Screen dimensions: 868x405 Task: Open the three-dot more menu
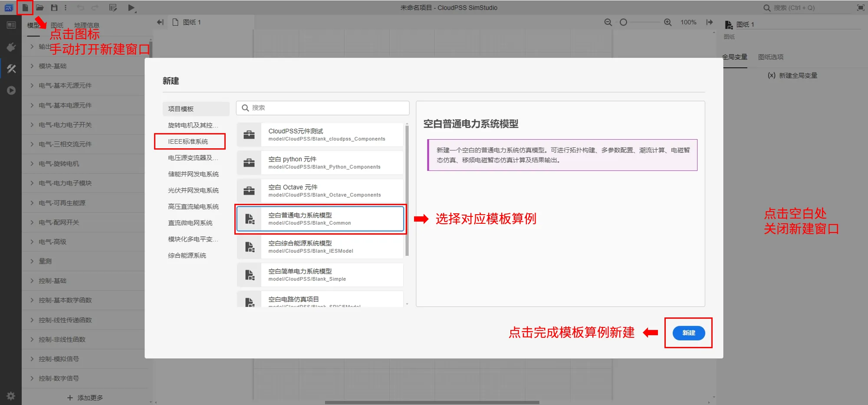(x=66, y=7)
